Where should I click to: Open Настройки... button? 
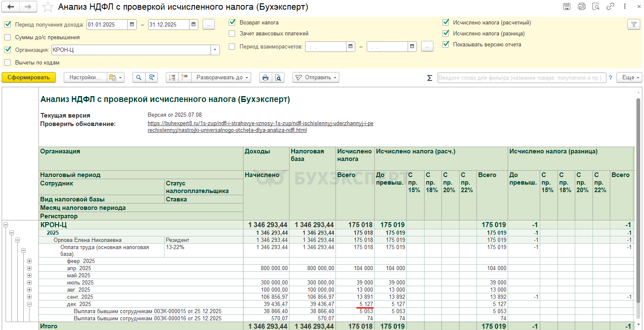click(85, 78)
